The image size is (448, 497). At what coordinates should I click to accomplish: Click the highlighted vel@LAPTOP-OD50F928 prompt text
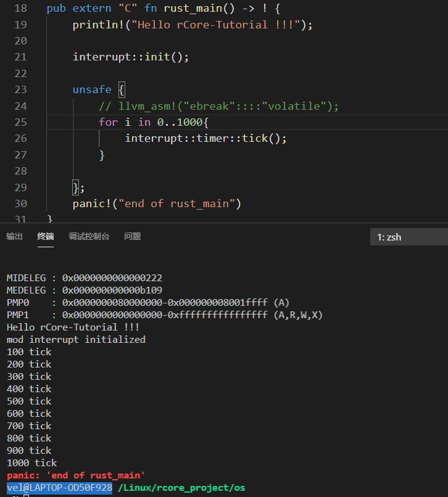tap(59, 488)
